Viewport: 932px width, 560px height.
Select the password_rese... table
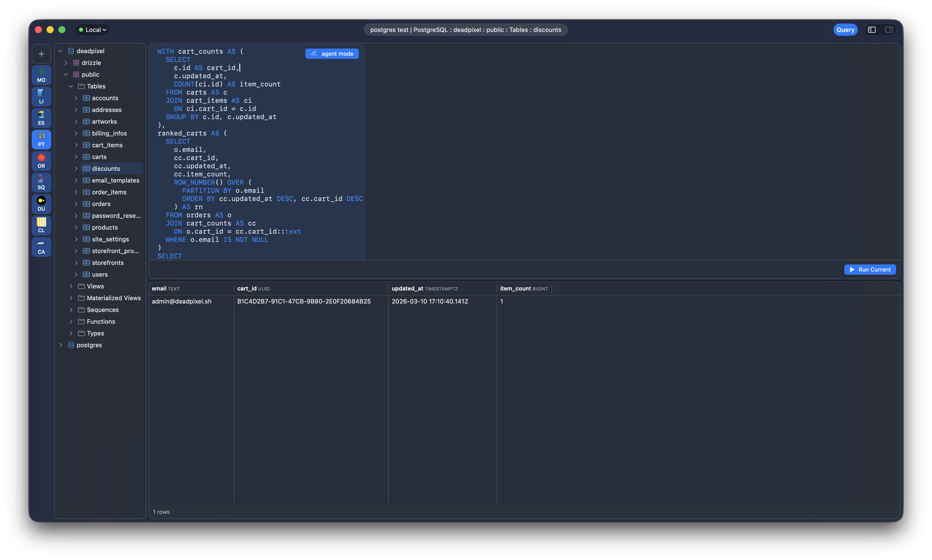[x=116, y=216]
